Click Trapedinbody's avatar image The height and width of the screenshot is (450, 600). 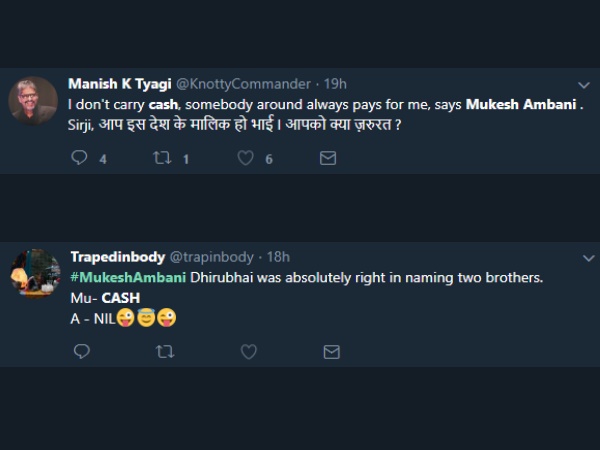point(35,274)
